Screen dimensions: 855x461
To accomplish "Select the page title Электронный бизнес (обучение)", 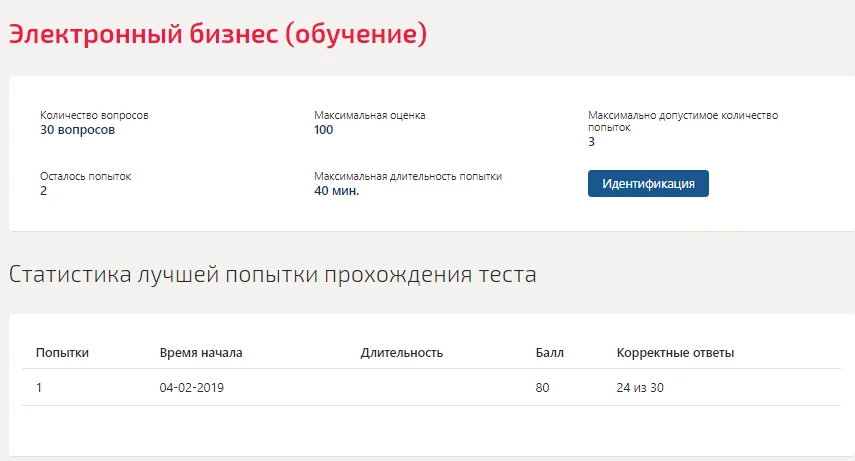I will pyautogui.click(x=218, y=34).
